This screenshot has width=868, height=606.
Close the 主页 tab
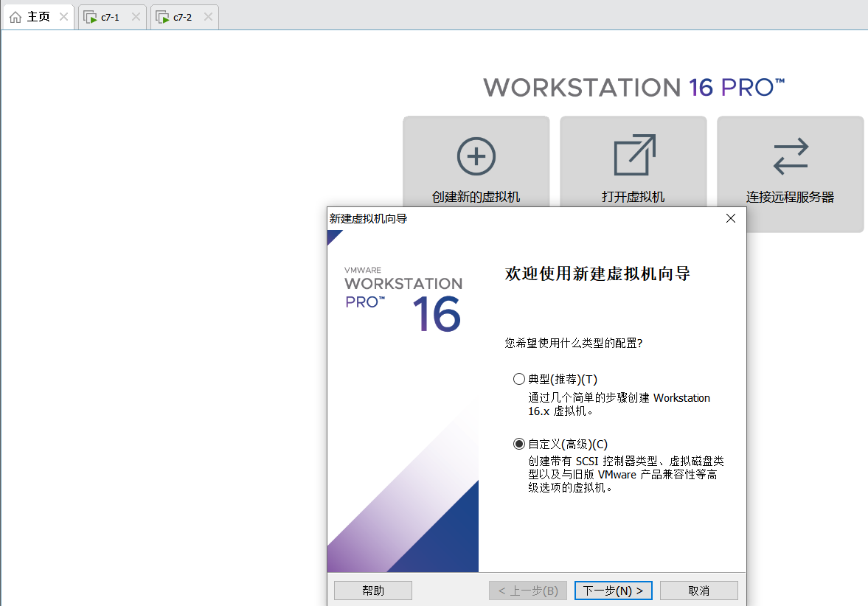pos(63,17)
